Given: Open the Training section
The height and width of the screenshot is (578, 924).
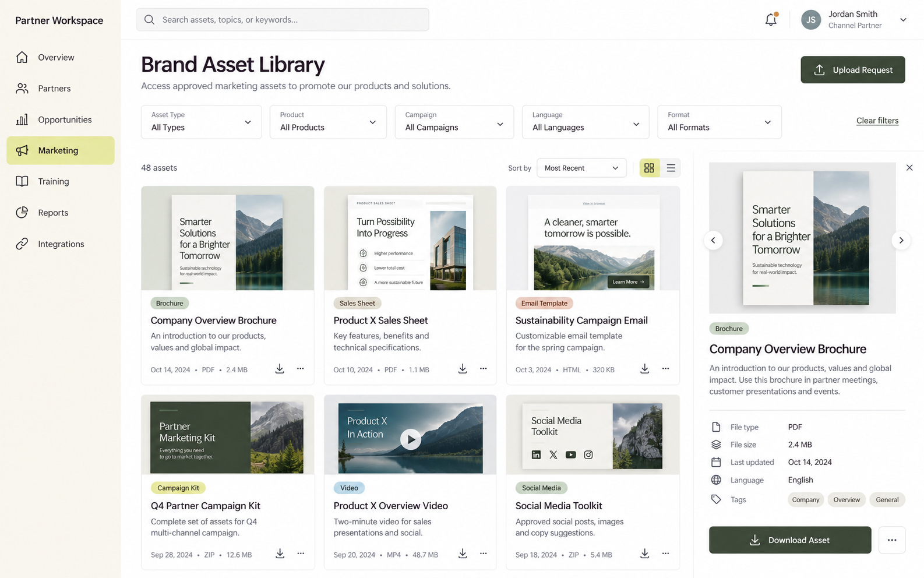Looking at the screenshot, I should [61, 181].
